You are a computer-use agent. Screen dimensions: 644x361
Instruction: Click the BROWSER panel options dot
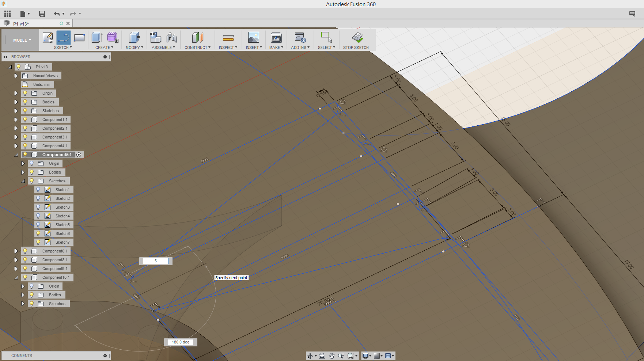[105, 57]
